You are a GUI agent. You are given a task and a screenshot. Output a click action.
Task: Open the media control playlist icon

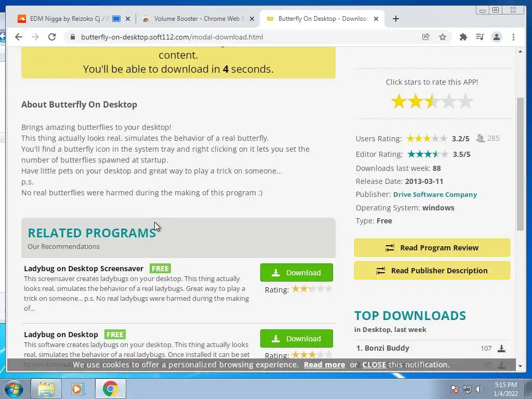coord(480,37)
